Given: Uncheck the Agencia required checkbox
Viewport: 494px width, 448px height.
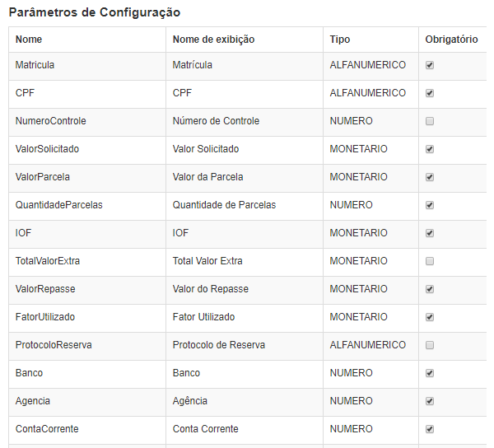Looking at the screenshot, I should 430,401.
